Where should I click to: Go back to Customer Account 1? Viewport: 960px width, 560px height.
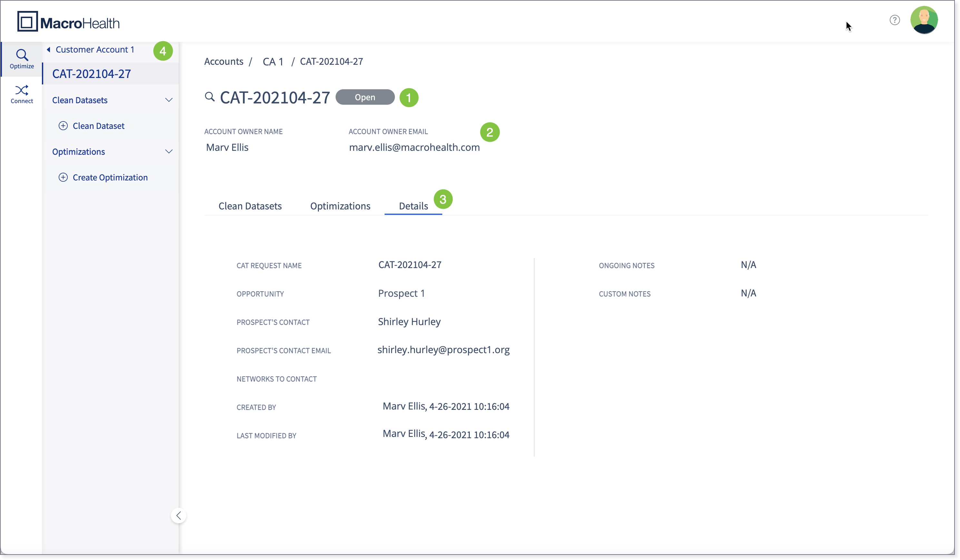pyautogui.click(x=95, y=50)
